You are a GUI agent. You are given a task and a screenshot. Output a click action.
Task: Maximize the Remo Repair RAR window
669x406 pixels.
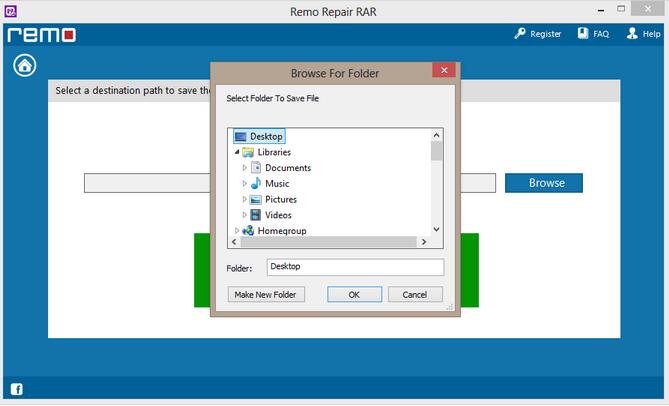[621, 9]
